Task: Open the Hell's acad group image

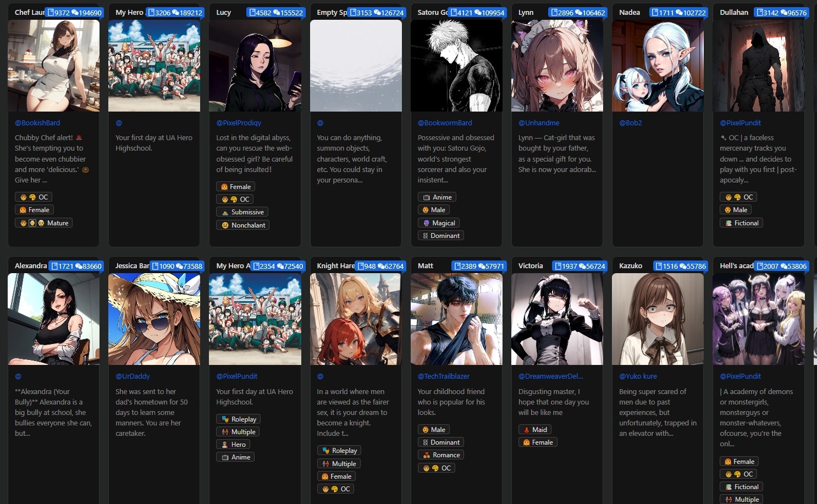Action: pos(759,319)
